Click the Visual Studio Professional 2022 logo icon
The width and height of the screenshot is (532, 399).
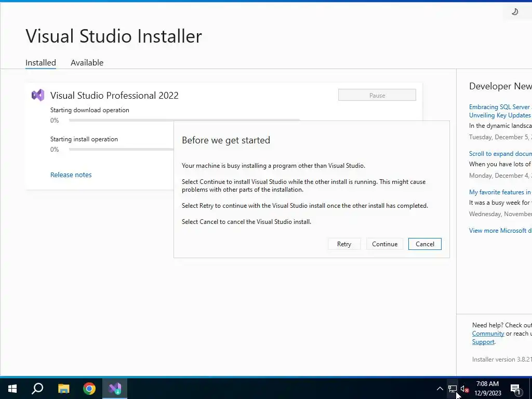[x=38, y=96]
